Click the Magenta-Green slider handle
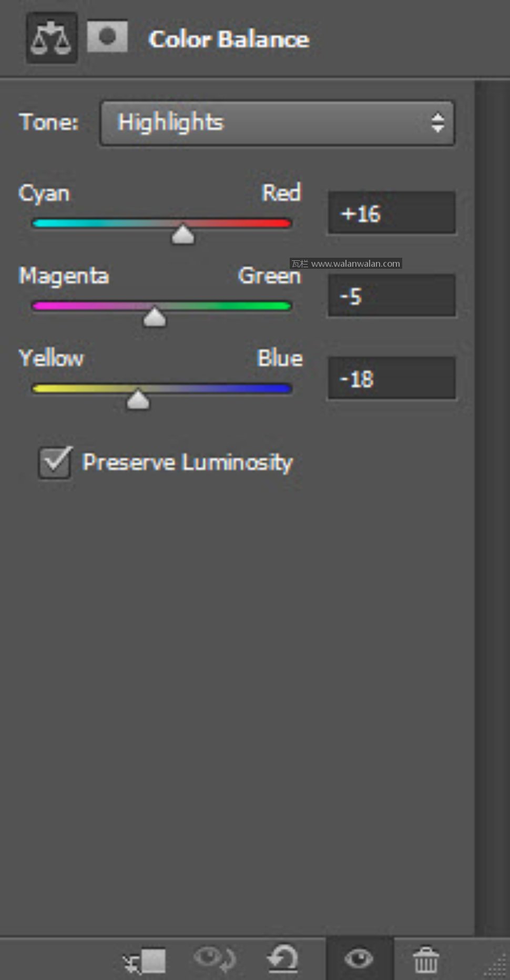510x980 pixels. click(155, 317)
